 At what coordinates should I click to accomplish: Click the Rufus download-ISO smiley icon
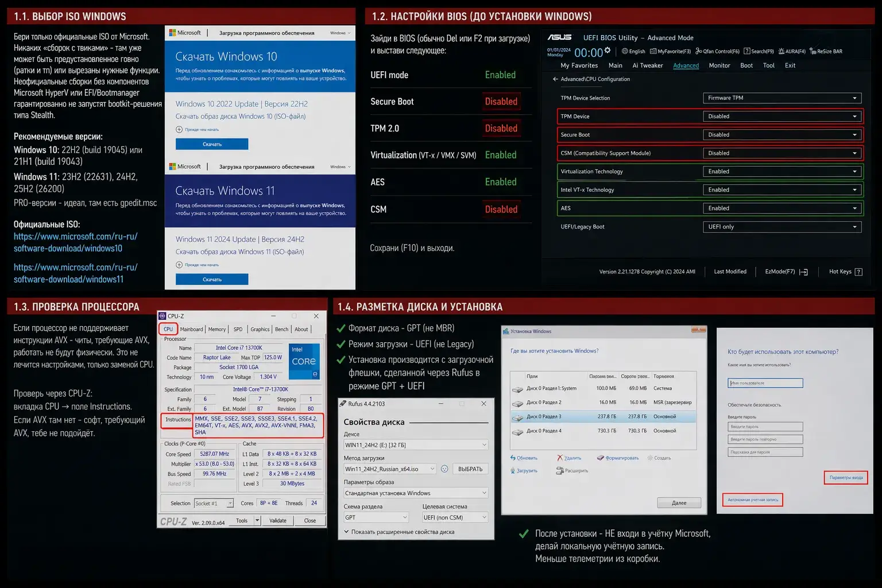444,469
